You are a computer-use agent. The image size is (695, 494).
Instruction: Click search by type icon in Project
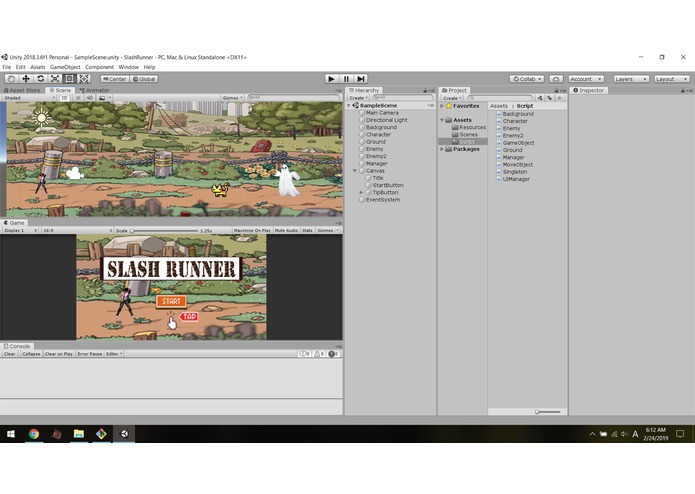coord(540,98)
